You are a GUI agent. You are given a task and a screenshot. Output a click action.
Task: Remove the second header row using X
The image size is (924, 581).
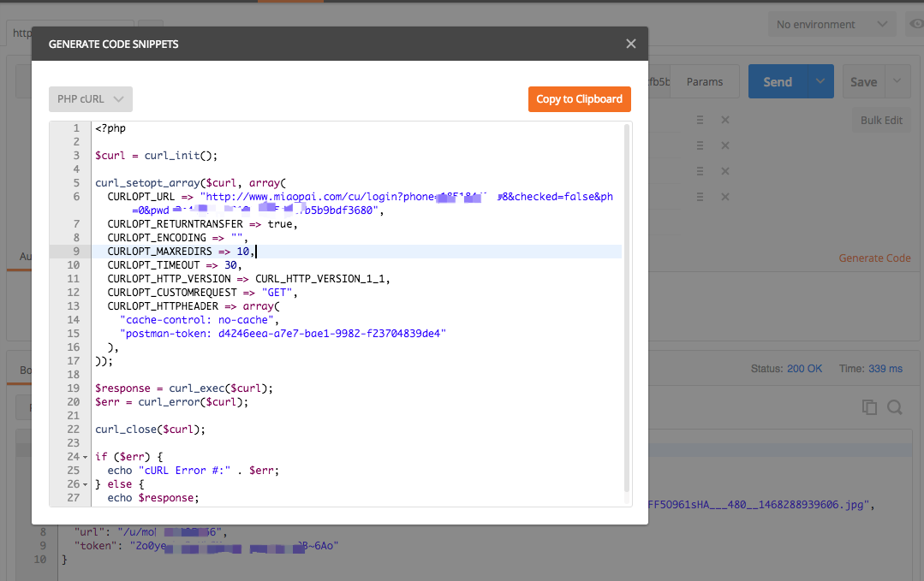tap(725, 146)
